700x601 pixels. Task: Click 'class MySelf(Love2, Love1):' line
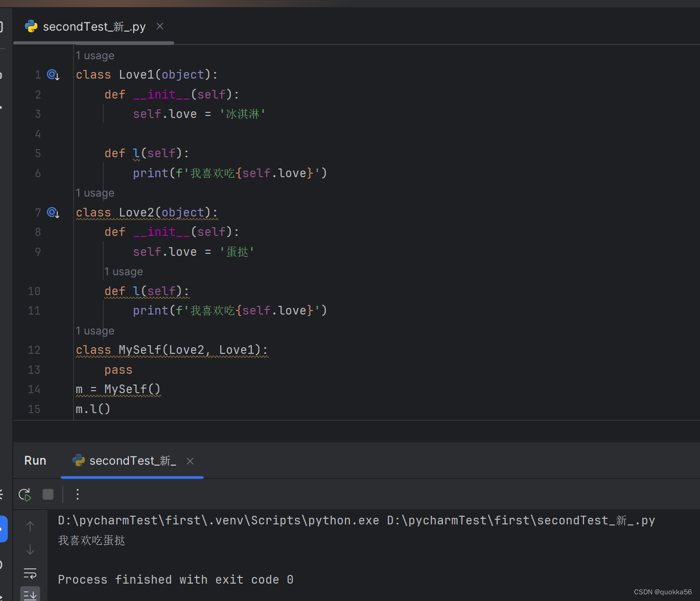coord(172,350)
